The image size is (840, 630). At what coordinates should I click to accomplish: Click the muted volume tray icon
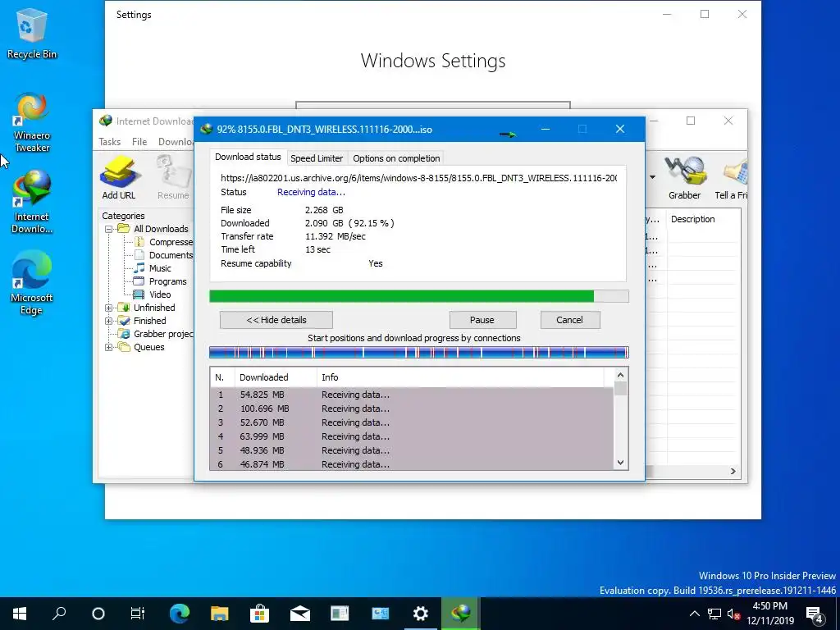[x=733, y=614]
